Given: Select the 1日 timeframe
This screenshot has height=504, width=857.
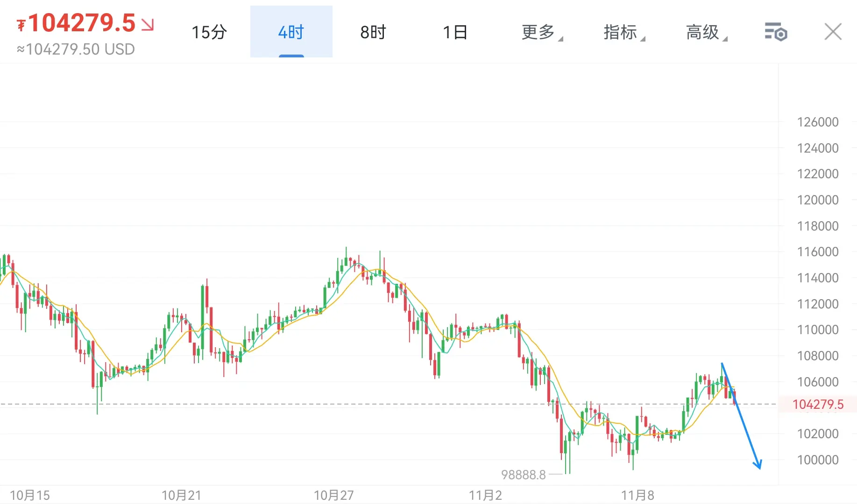Looking at the screenshot, I should [x=455, y=32].
